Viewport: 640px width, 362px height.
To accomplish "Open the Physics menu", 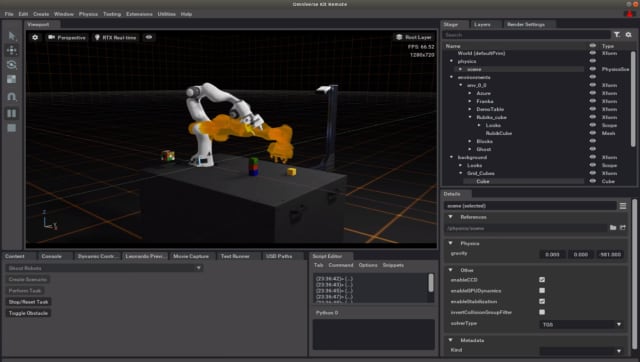I will [x=88, y=14].
